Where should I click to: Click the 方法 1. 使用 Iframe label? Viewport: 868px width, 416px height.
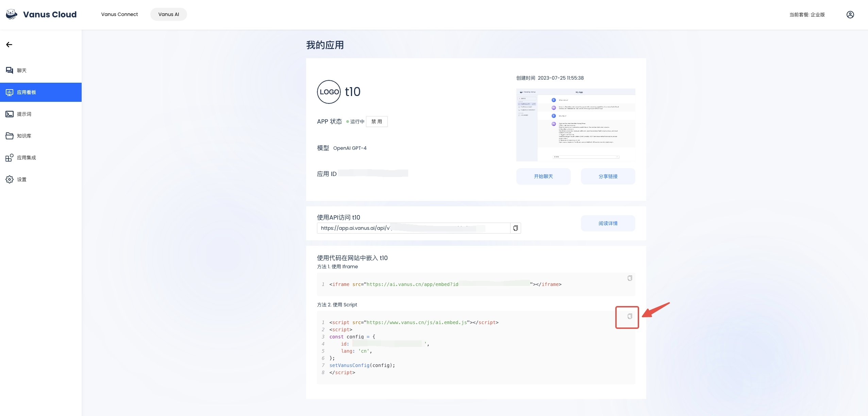[x=337, y=267]
